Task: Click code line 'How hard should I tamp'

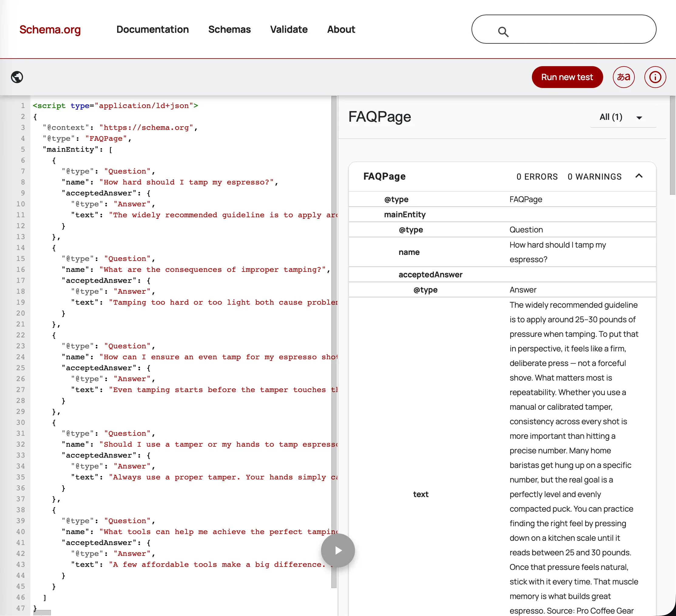Action: click(170, 182)
